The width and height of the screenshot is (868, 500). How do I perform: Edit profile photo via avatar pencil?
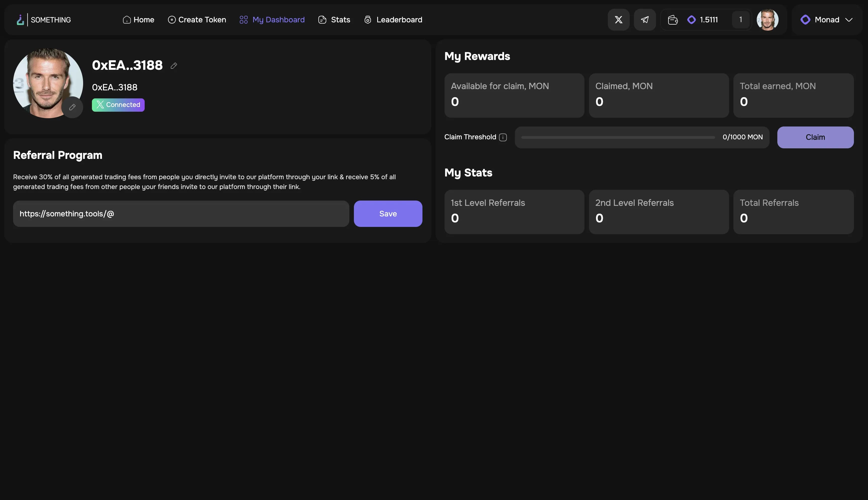(72, 107)
